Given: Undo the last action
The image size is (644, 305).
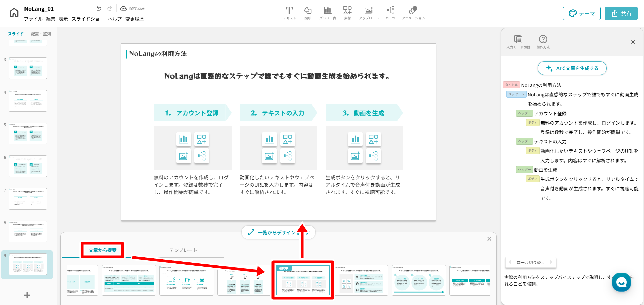Looking at the screenshot, I should tap(99, 8).
